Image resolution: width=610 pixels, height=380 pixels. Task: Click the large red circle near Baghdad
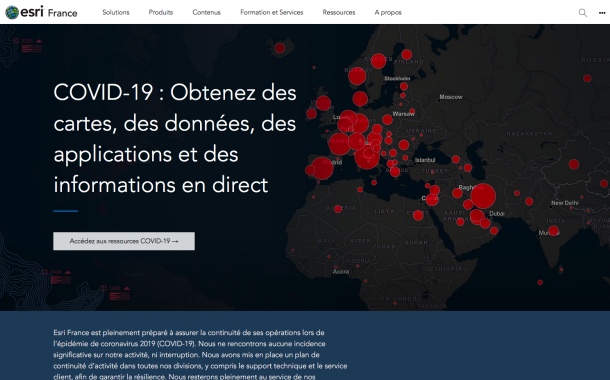483,196
